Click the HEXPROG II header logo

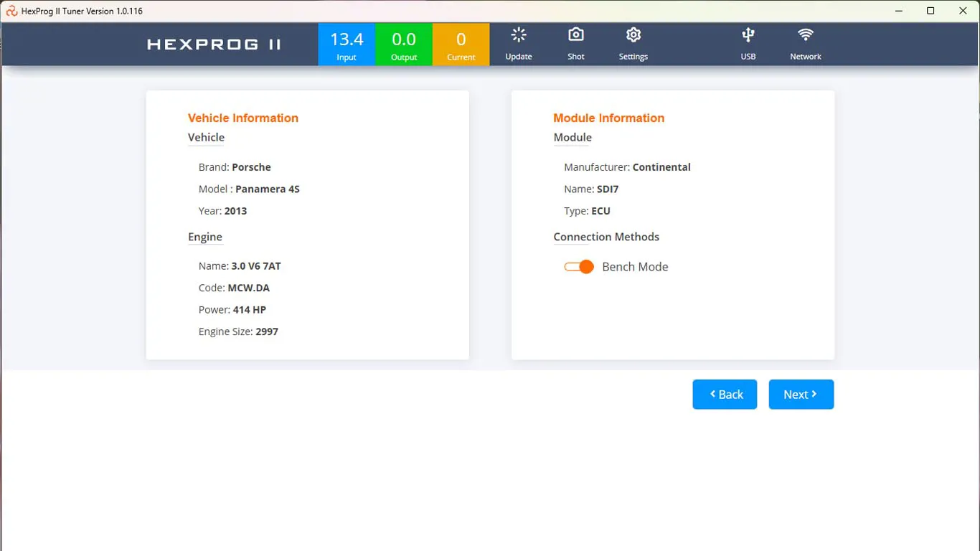point(215,44)
